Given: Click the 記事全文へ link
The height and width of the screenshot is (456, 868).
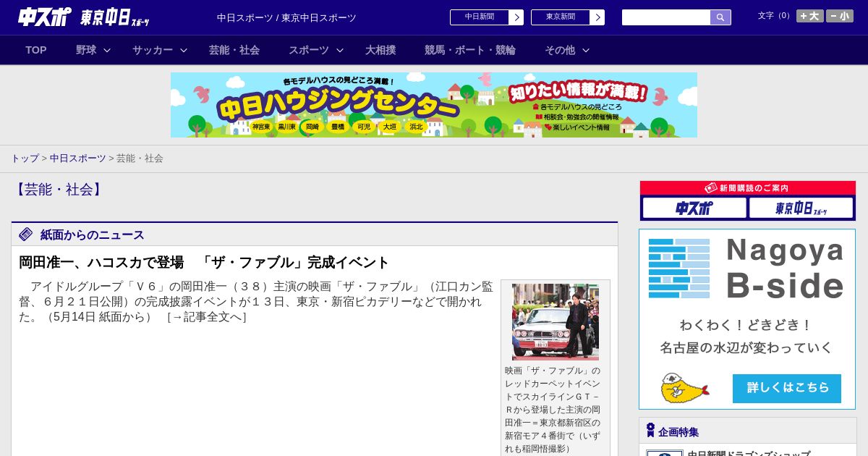Looking at the screenshot, I should pyautogui.click(x=206, y=316).
